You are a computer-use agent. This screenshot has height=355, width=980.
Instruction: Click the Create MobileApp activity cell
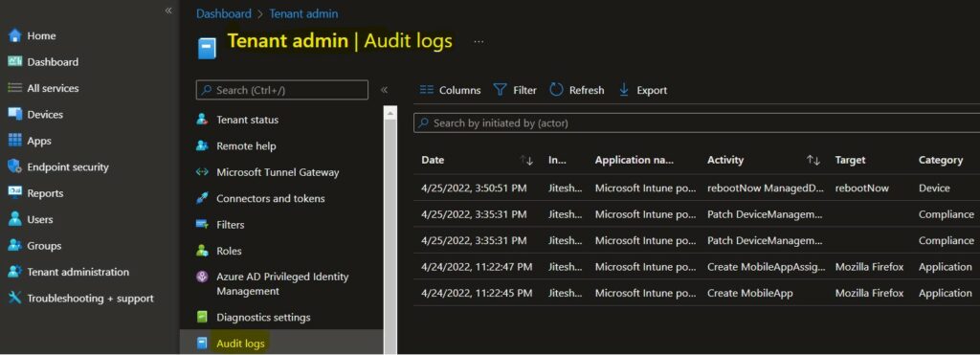click(750, 293)
